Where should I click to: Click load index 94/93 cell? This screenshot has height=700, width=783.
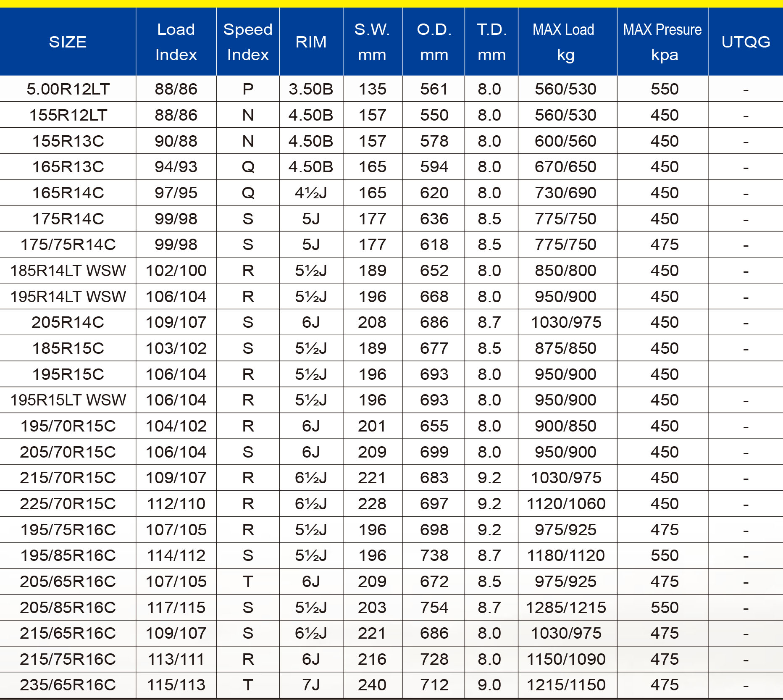click(x=176, y=167)
